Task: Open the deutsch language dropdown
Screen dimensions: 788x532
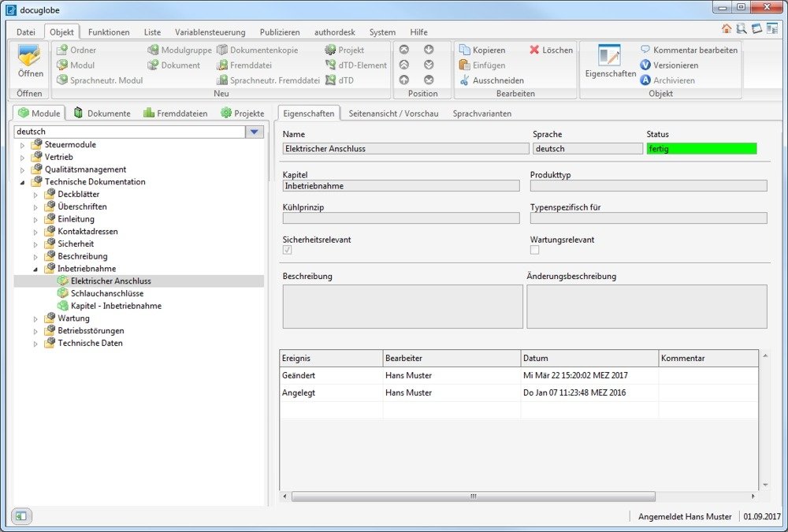Action: pos(255,132)
